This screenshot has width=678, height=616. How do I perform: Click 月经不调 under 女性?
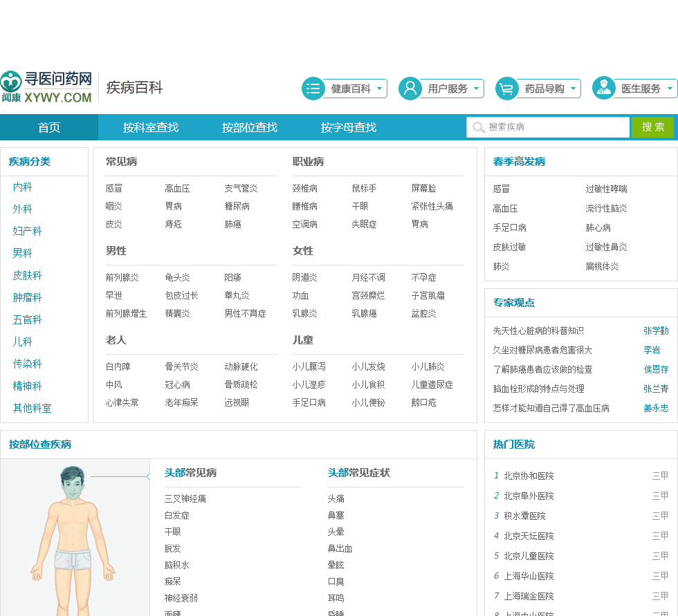pyautogui.click(x=368, y=277)
